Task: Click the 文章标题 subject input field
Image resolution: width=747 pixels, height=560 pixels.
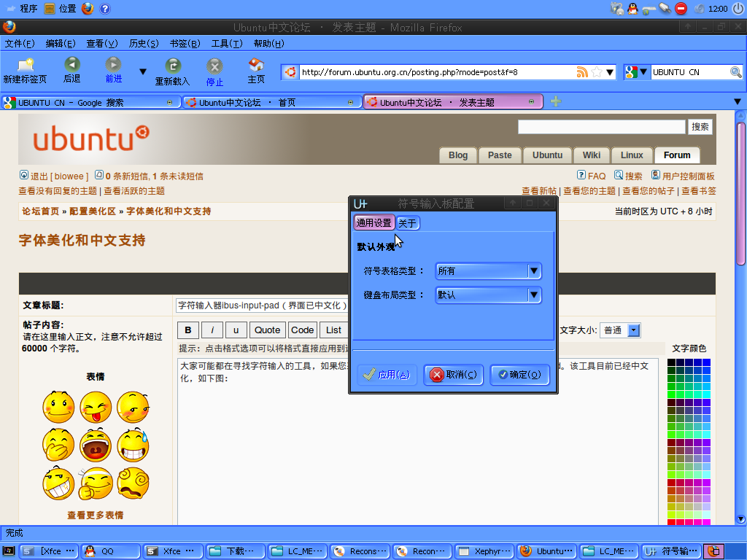Action: [261, 306]
